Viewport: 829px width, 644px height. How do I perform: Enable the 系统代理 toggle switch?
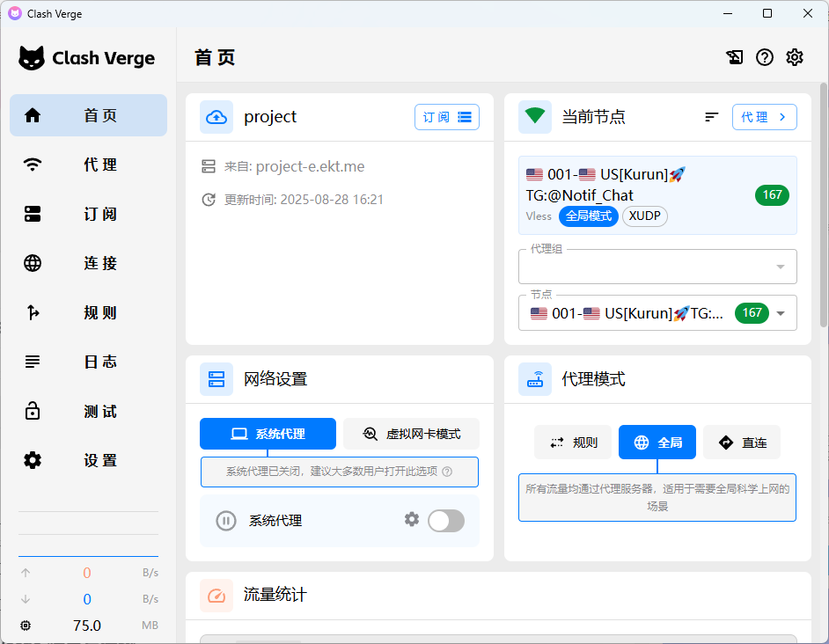[x=445, y=521]
